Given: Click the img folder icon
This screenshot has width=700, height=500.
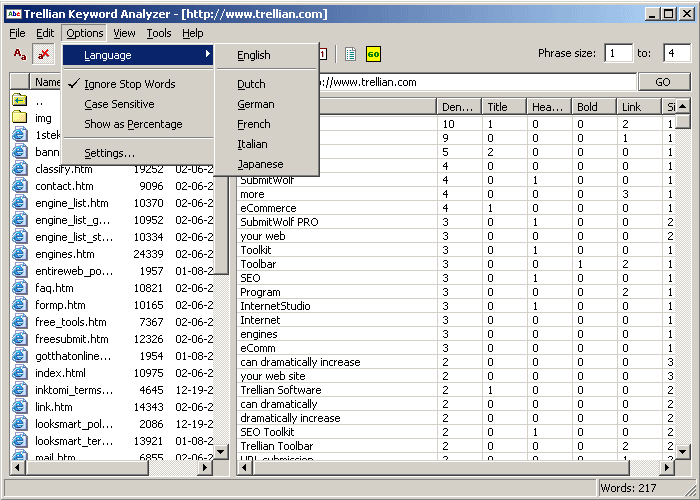Looking at the screenshot, I should click(19, 118).
